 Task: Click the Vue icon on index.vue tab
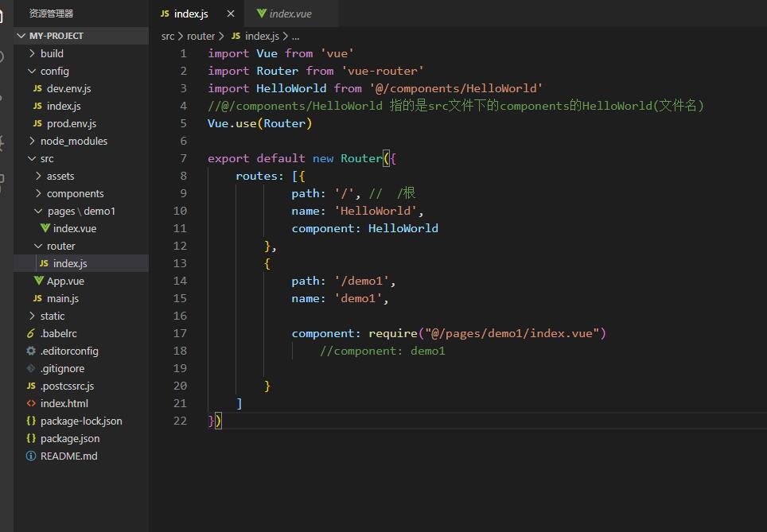tap(261, 14)
